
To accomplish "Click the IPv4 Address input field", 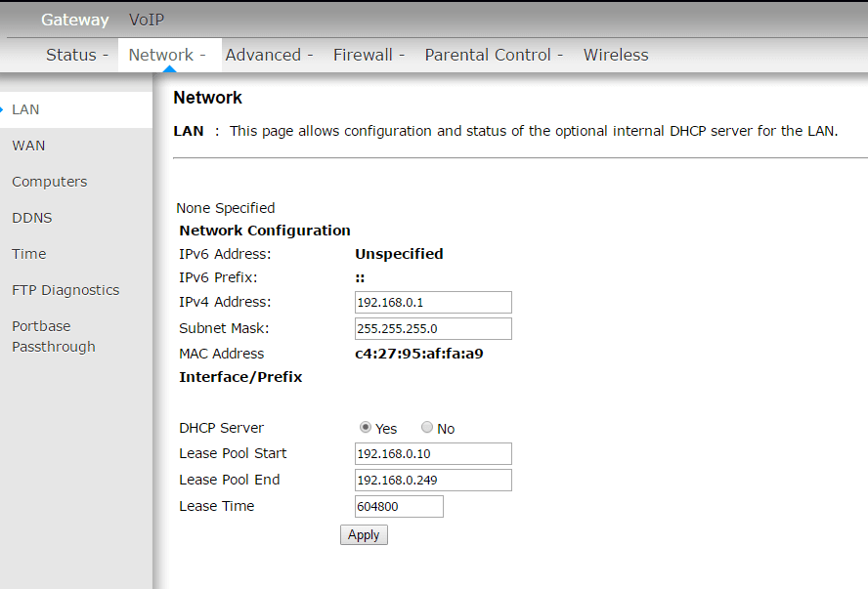I will 433,303.
